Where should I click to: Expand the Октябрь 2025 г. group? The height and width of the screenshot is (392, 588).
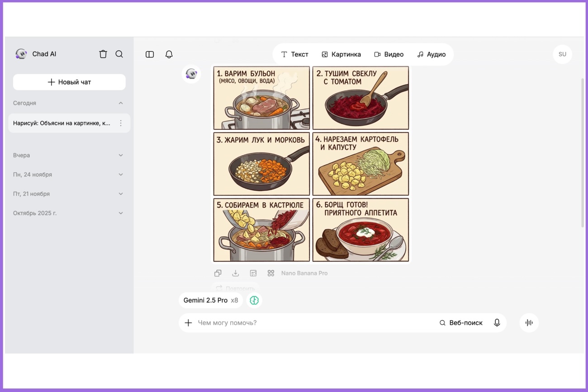point(121,213)
